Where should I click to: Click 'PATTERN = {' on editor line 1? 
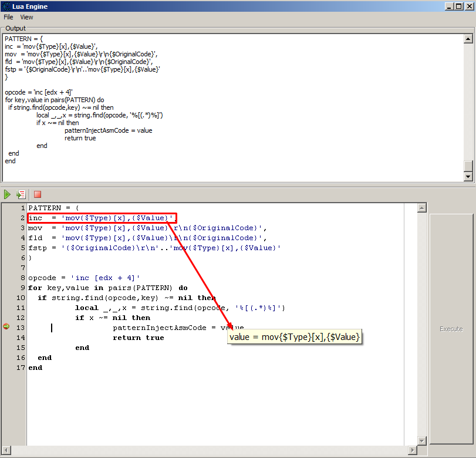click(x=53, y=208)
